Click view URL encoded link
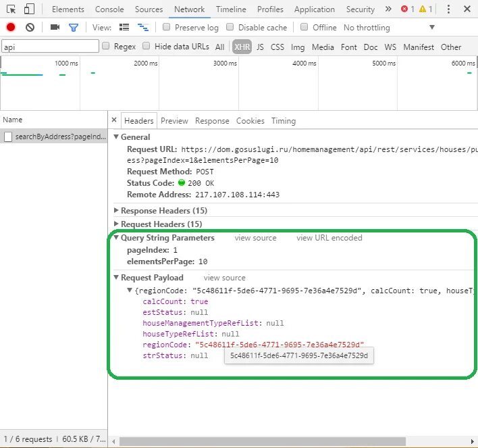This screenshot has height=448, width=478. (x=329, y=238)
